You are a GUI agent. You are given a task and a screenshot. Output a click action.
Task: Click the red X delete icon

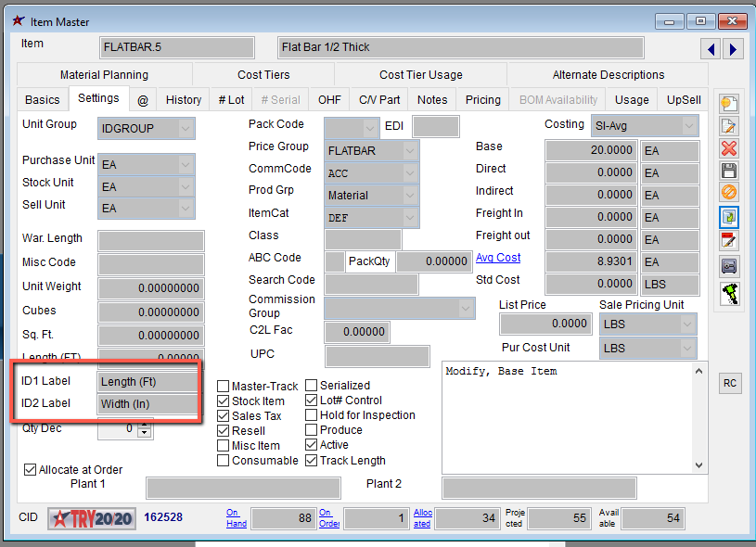tap(729, 148)
